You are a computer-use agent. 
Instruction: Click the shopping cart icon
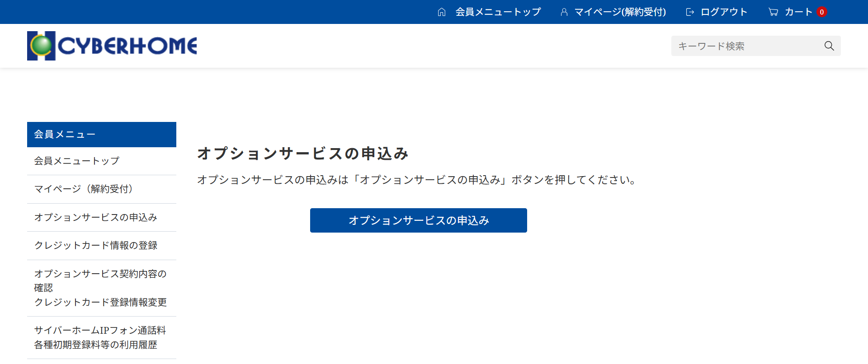pyautogui.click(x=773, y=12)
